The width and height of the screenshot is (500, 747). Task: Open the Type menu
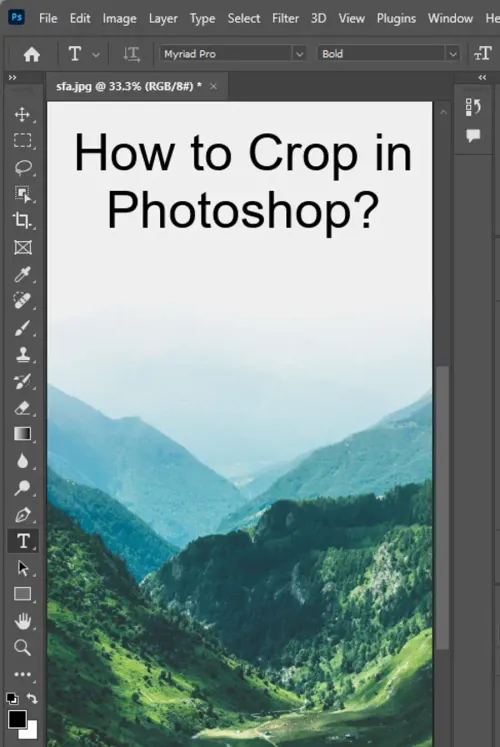point(202,19)
